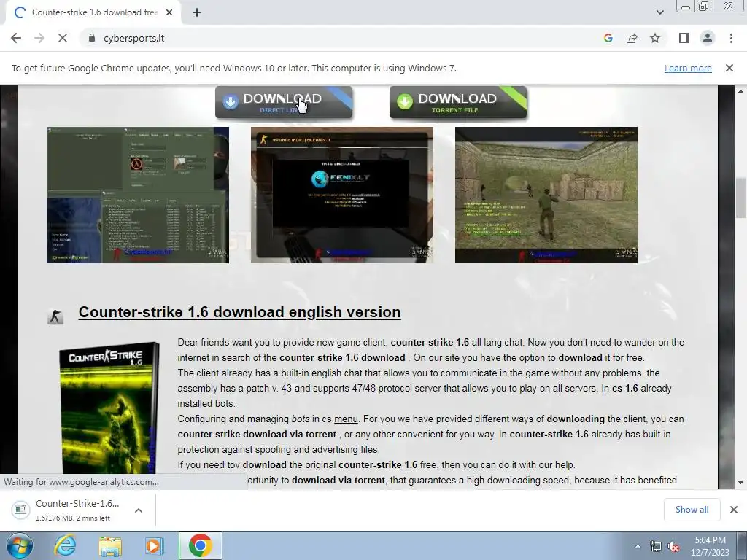Screen dimensions: 747x560
Task: Open Counter-strike 1.6 download english version heading
Action: tap(239, 312)
